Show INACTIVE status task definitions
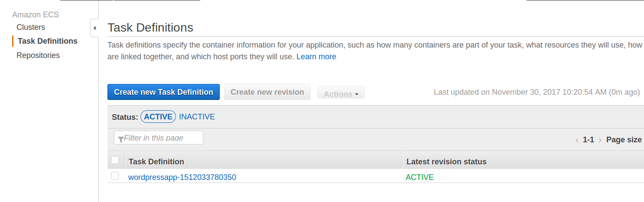 [x=197, y=117]
